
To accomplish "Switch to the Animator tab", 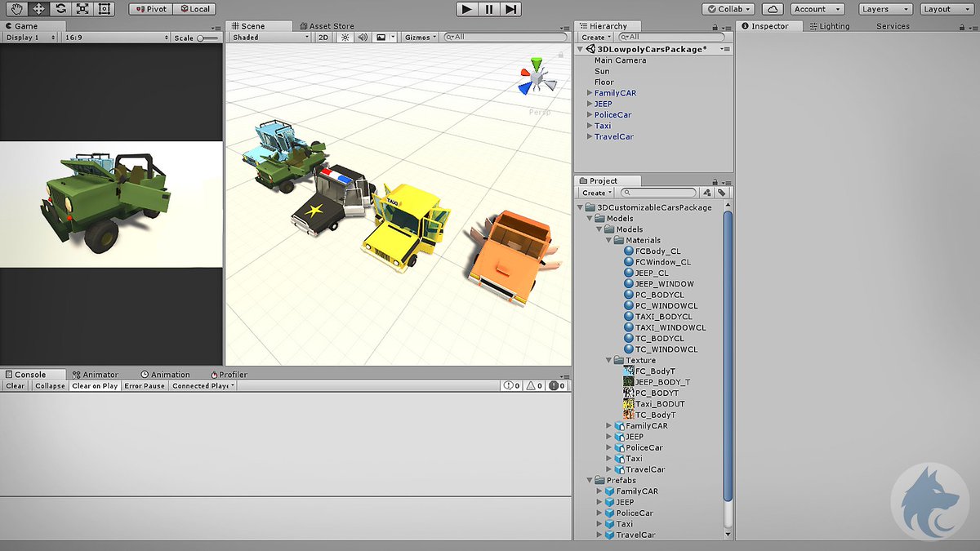I will (x=96, y=374).
